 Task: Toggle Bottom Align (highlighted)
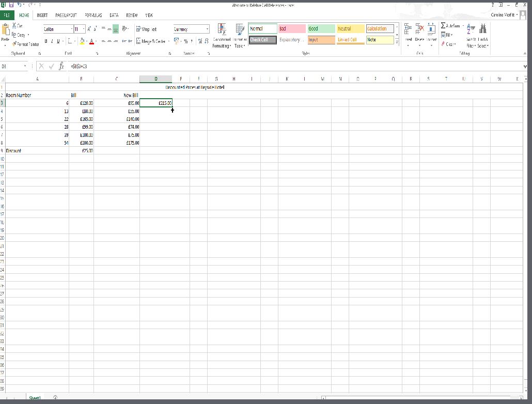coord(116,29)
